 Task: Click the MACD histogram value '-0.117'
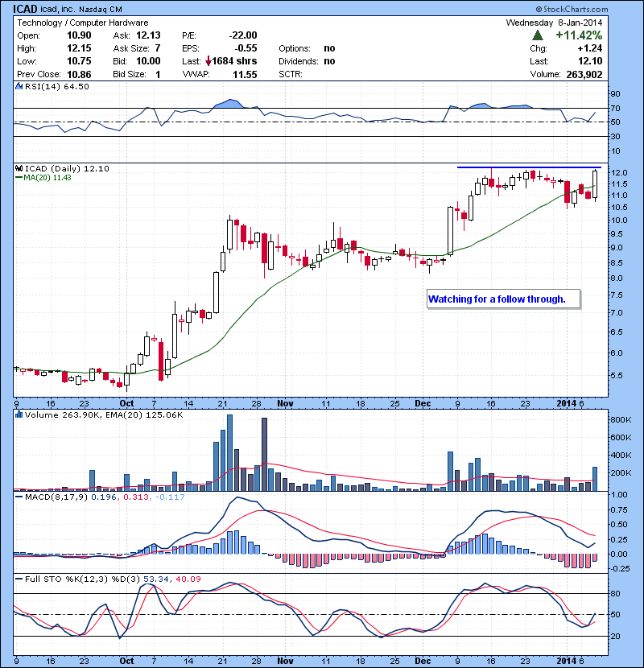tap(170, 497)
